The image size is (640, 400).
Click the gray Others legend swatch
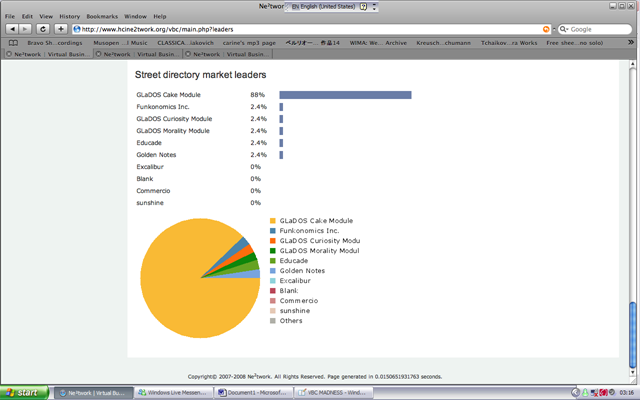273,321
